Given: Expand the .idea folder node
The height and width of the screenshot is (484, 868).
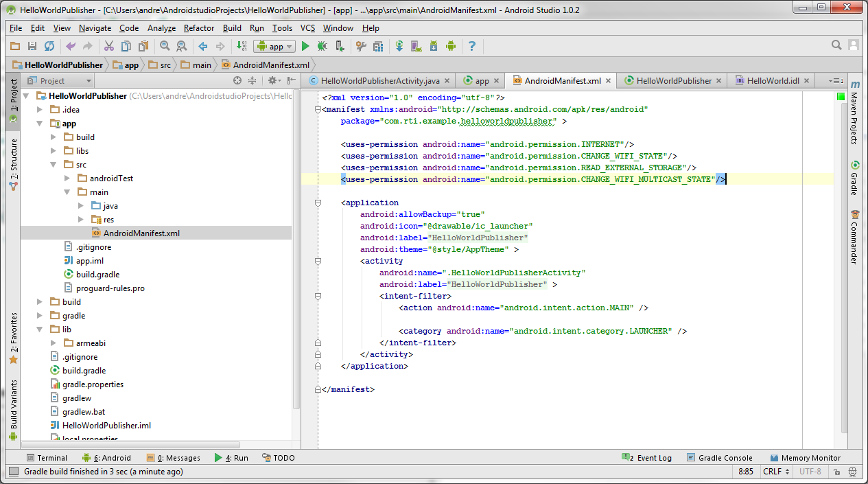Looking at the screenshot, I should pyautogui.click(x=40, y=110).
